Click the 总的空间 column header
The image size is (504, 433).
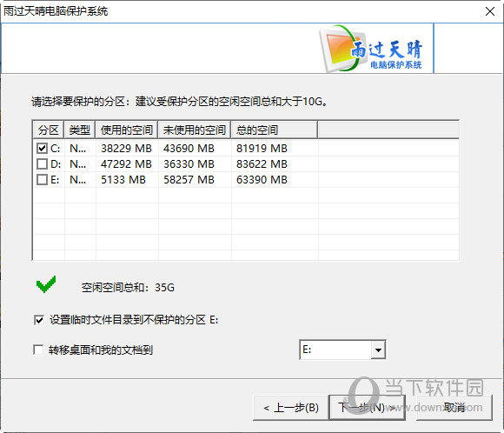(275, 130)
